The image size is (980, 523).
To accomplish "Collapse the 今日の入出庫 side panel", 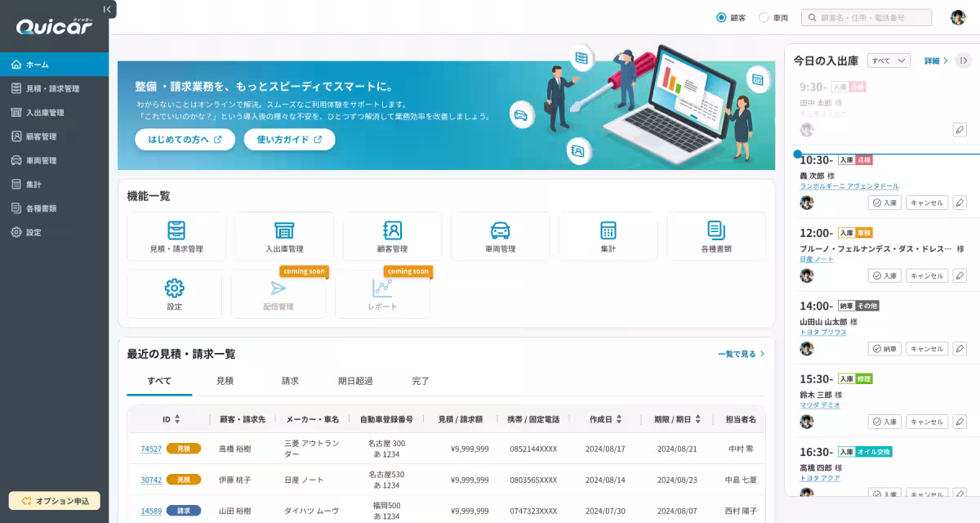I will coord(964,60).
